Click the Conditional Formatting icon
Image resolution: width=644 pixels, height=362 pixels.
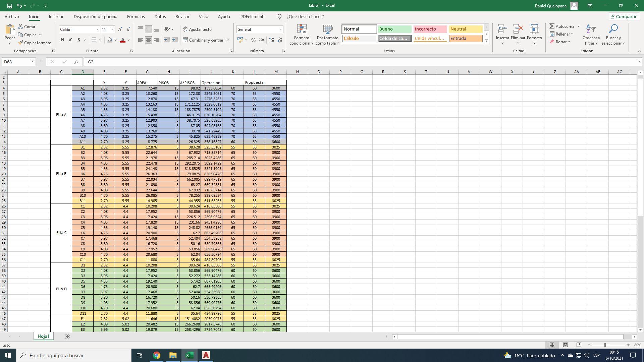(302, 29)
